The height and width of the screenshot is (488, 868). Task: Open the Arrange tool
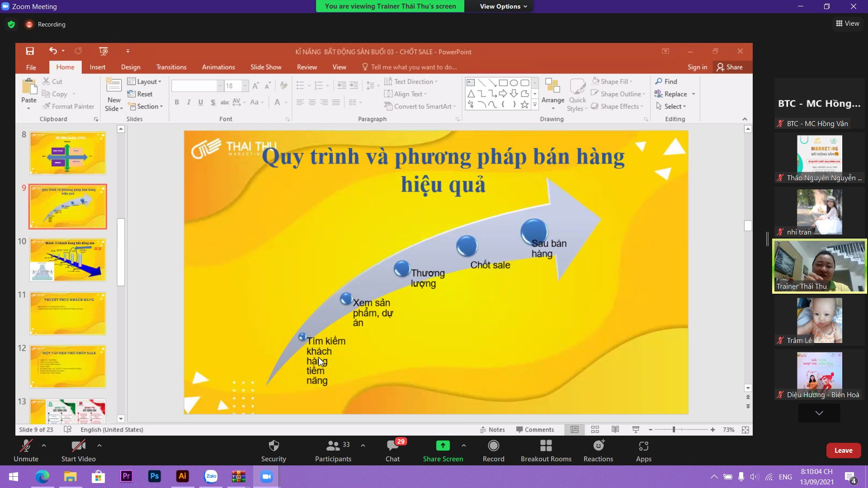pyautogui.click(x=552, y=94)
